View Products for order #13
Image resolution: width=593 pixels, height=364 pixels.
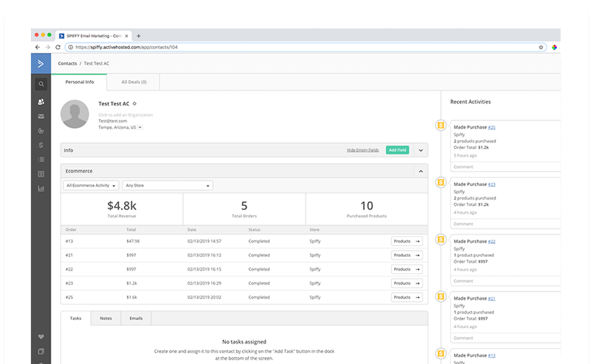pyautogui.click(x=406, y=242)
